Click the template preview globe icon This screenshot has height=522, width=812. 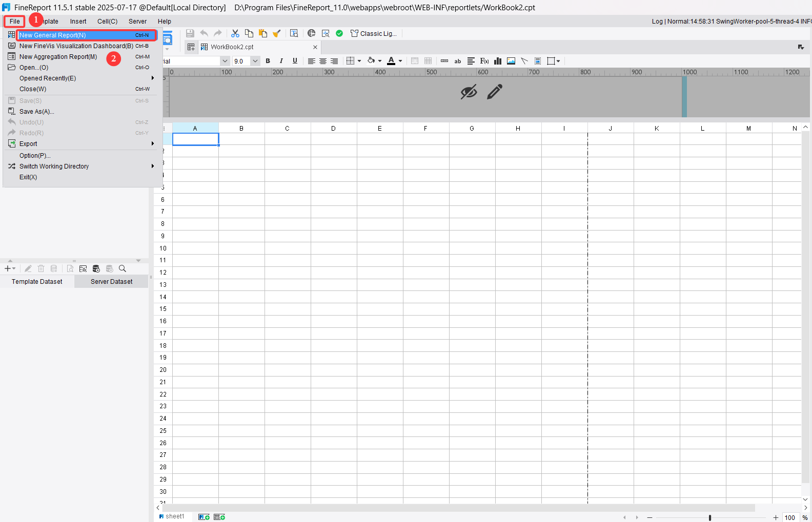[312, 33]
